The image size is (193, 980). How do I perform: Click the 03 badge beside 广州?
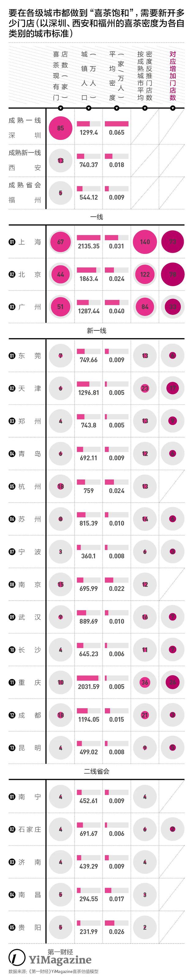pyautogui.click(x=12, y=307)
